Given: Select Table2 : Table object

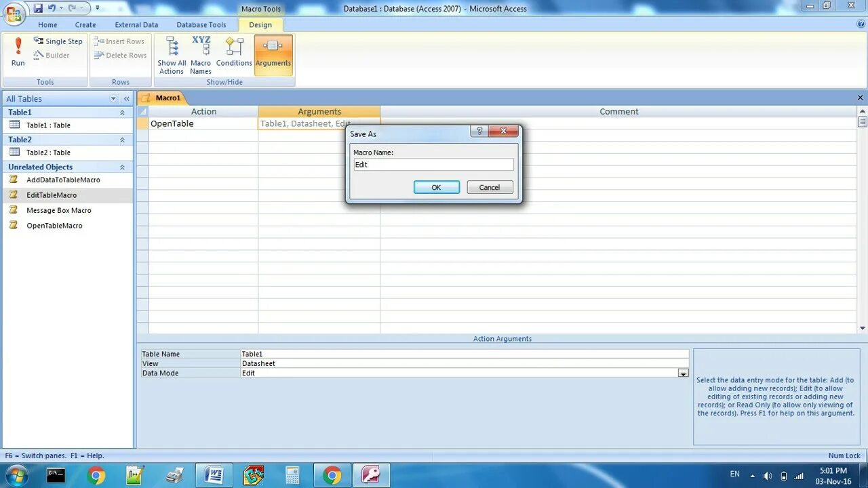Looking at the screenshot, I should [x=68, y=152].
